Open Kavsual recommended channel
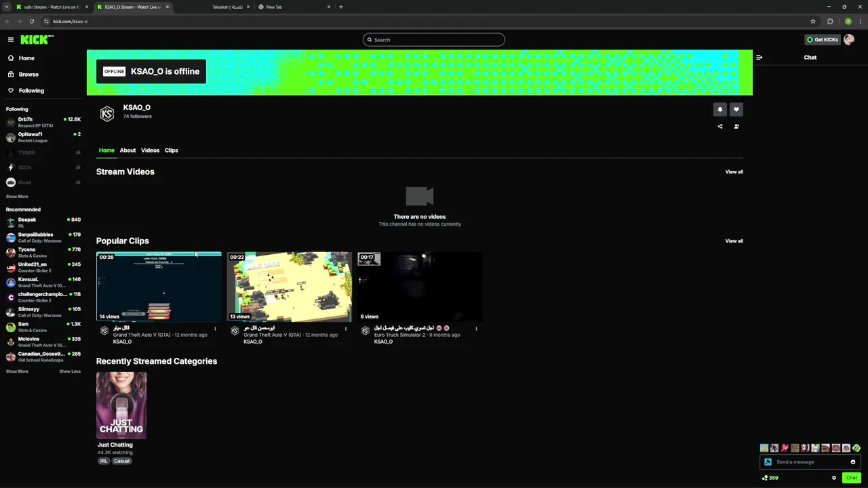The width and height of the screenshot is (868, 488). (x=43, y=282)
